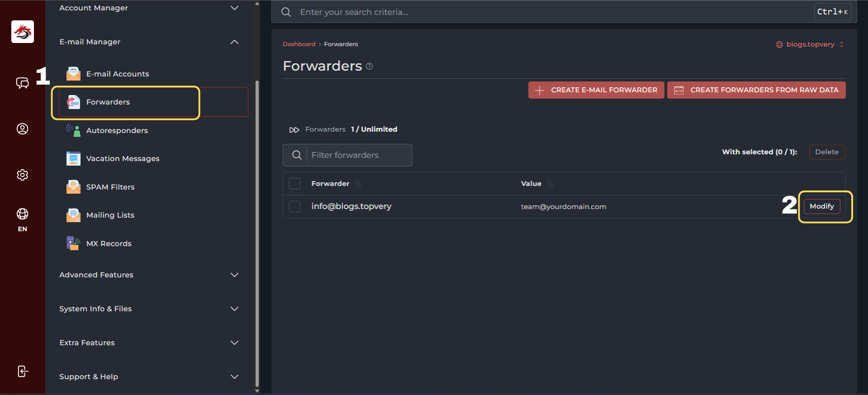Click Create E-mail Forwarder button

pyautogui.click(x=596, y=90)
